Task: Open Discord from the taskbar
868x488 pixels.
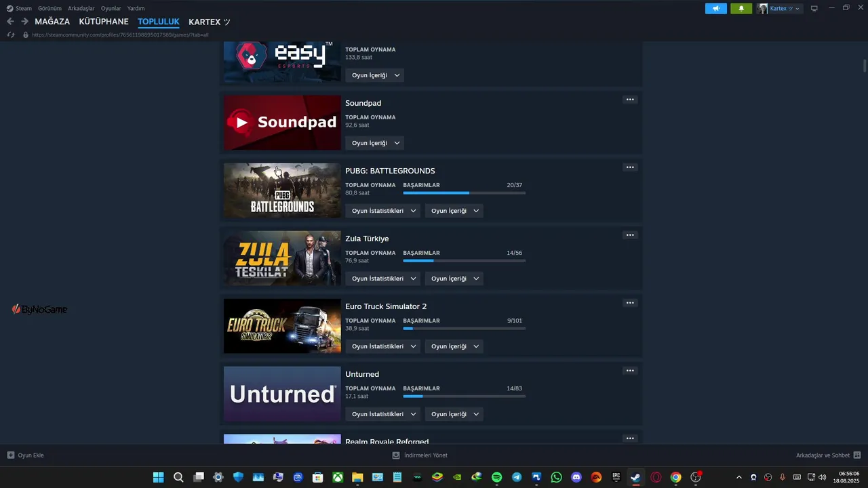Action: click(x=576, y=477)
